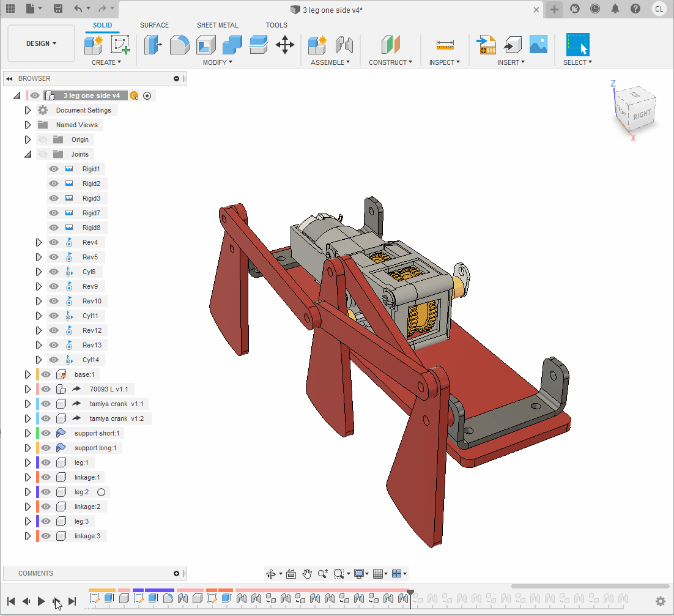Select the Press Pull tool
674x616 pixels.
point(153,45)
